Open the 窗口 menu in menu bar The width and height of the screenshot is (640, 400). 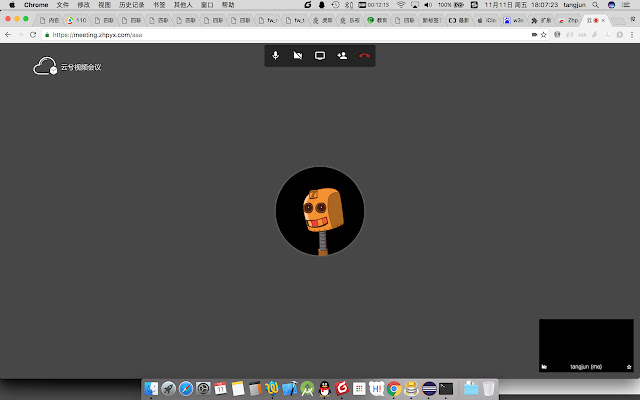click(x=207, y=5)
